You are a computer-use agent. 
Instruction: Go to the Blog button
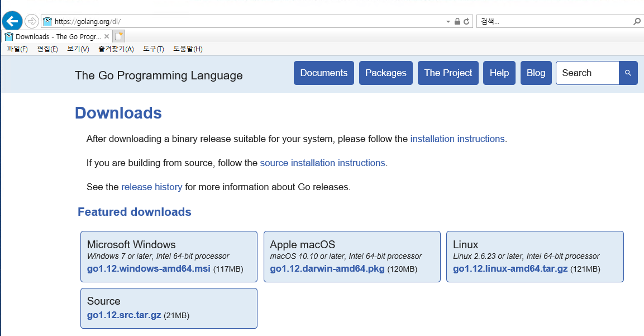pyautogui.click(x=536, y=73)
